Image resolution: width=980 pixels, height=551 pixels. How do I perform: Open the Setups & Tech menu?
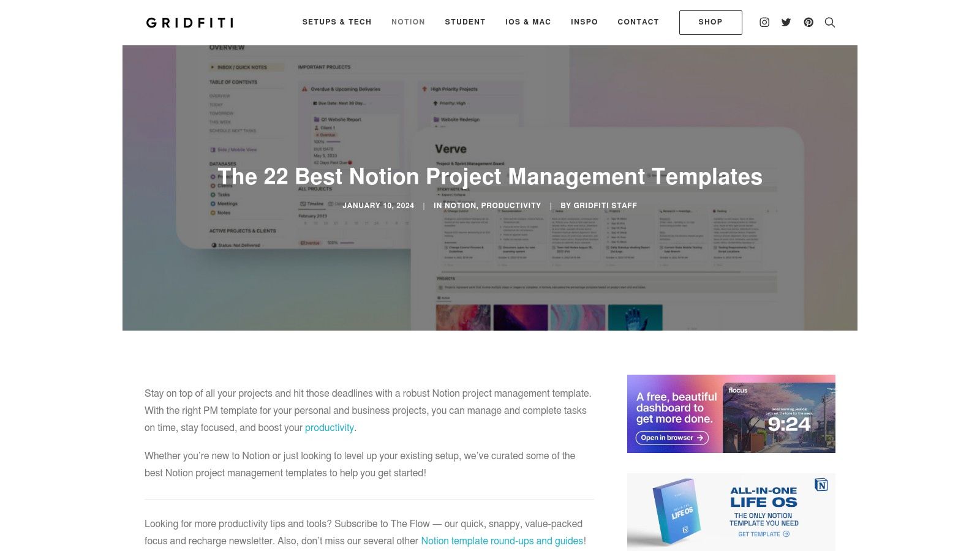[x=337, y=22]
